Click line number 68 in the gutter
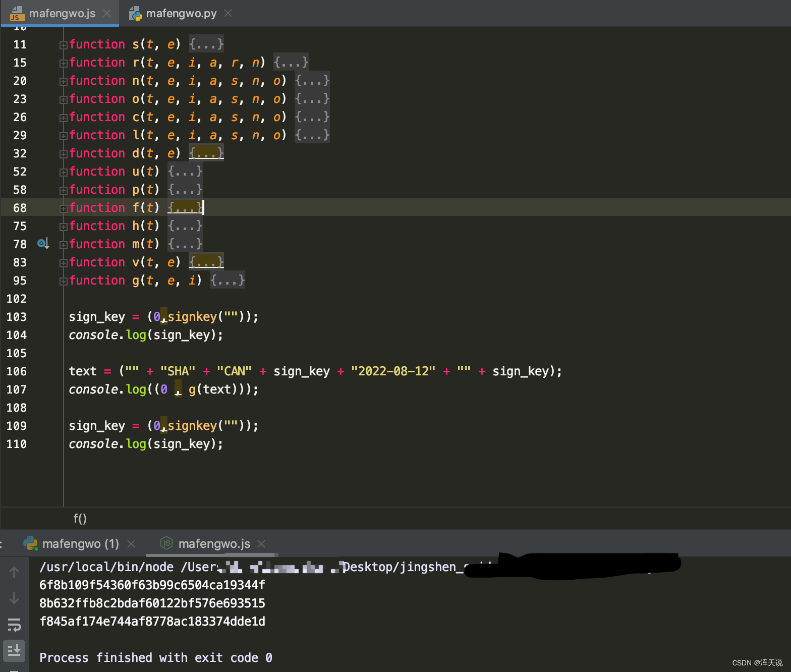 (20, 208)
